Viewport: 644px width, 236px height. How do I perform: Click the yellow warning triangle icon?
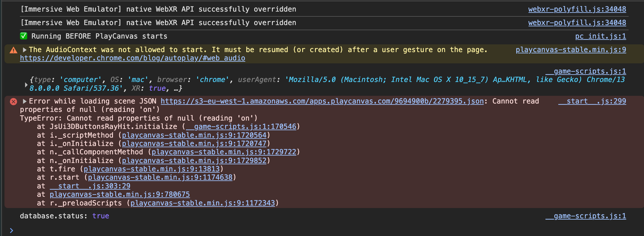pos(13,50)
